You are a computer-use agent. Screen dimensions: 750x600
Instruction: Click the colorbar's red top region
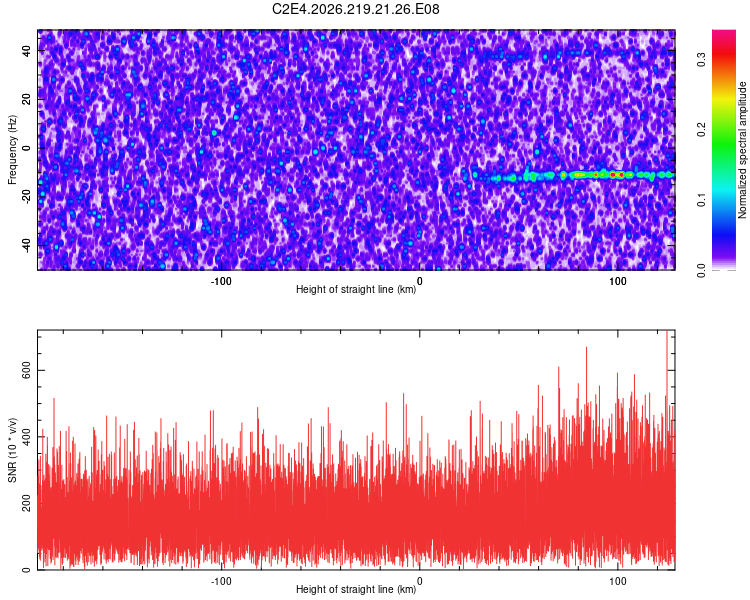(724, 43)
